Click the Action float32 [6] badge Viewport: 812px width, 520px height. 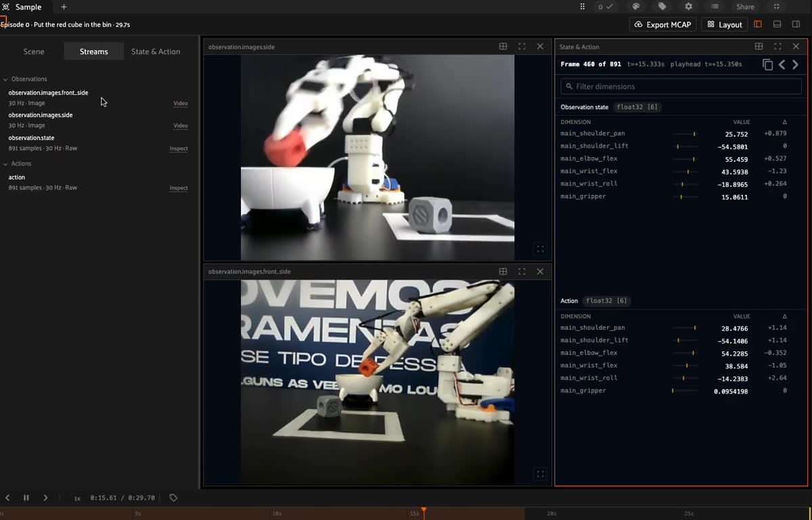(606, 301)
